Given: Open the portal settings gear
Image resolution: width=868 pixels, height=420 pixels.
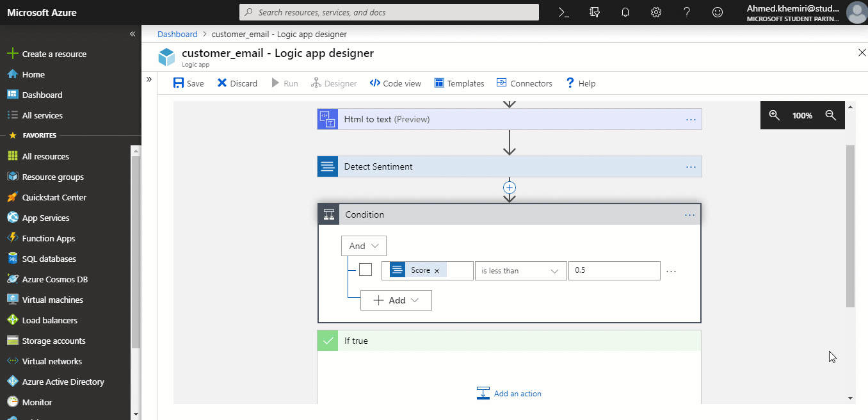Looking at the screenshot, I should [x=656, y=12].
